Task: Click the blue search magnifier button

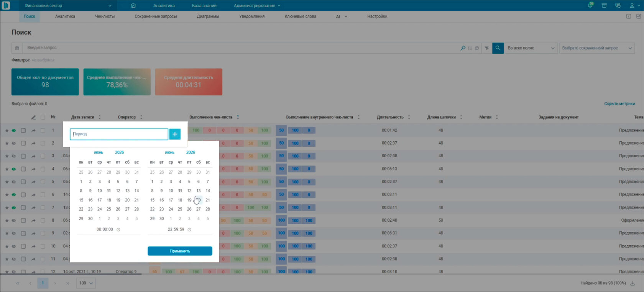Action: coord(498,48)
